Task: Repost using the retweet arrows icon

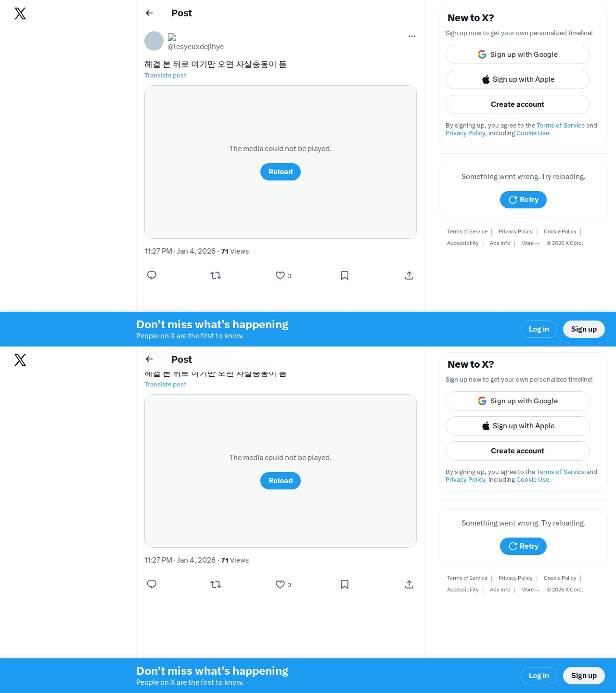Action: click(216, 275)
